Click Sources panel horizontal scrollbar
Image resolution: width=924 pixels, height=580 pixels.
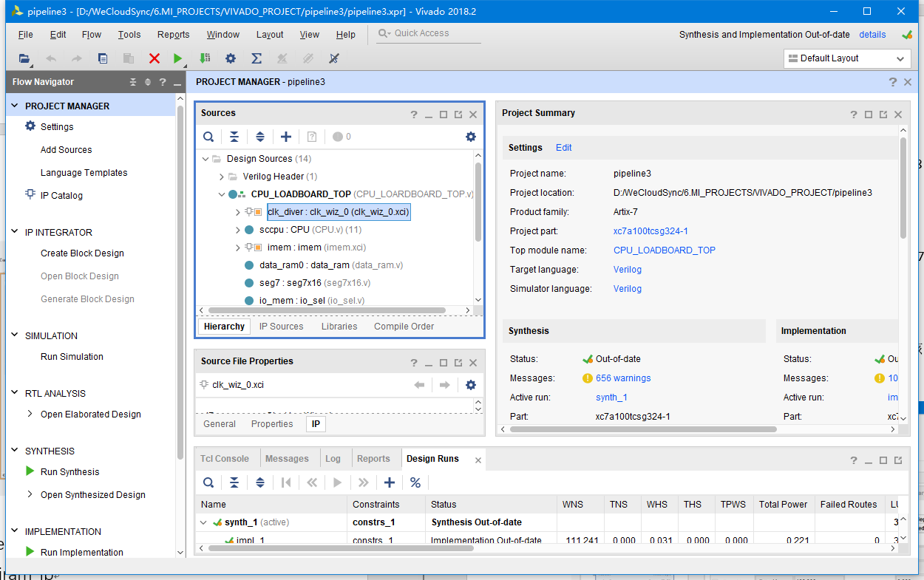(x=326, y=310)
